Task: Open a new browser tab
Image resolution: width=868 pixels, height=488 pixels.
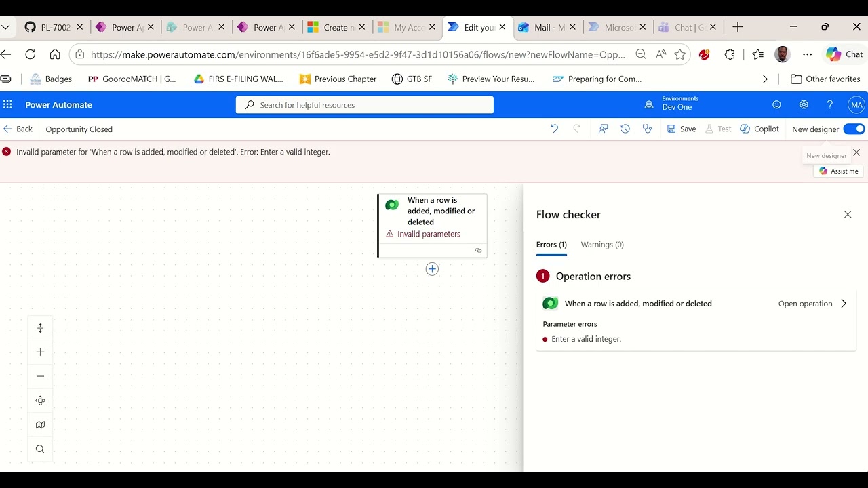Action: coord(738,27)
